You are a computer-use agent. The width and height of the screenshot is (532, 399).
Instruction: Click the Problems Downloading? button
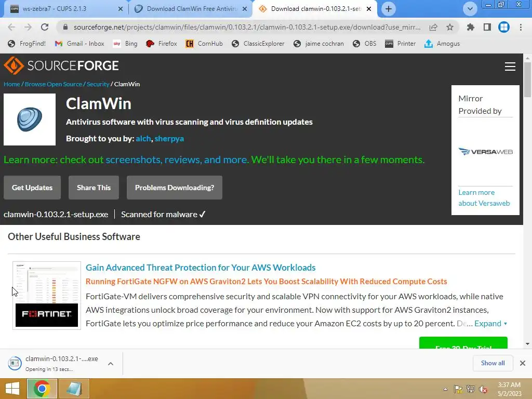[175, 188]
